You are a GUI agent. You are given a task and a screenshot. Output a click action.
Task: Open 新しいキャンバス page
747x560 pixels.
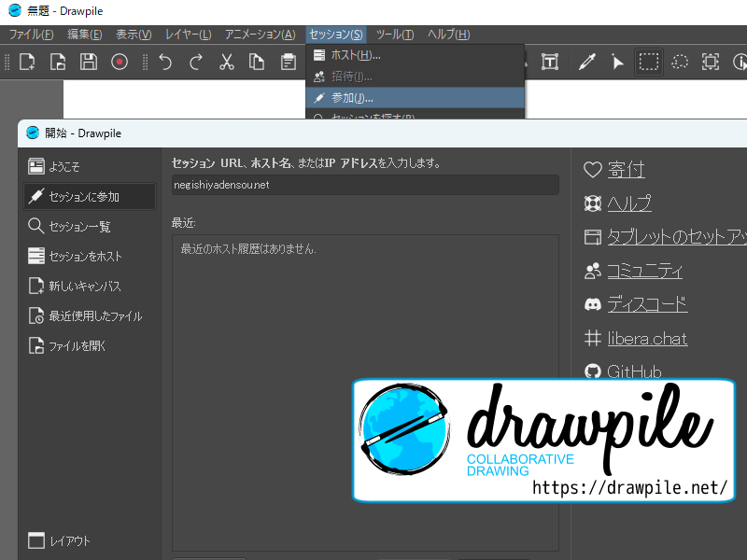click(90, 286)
